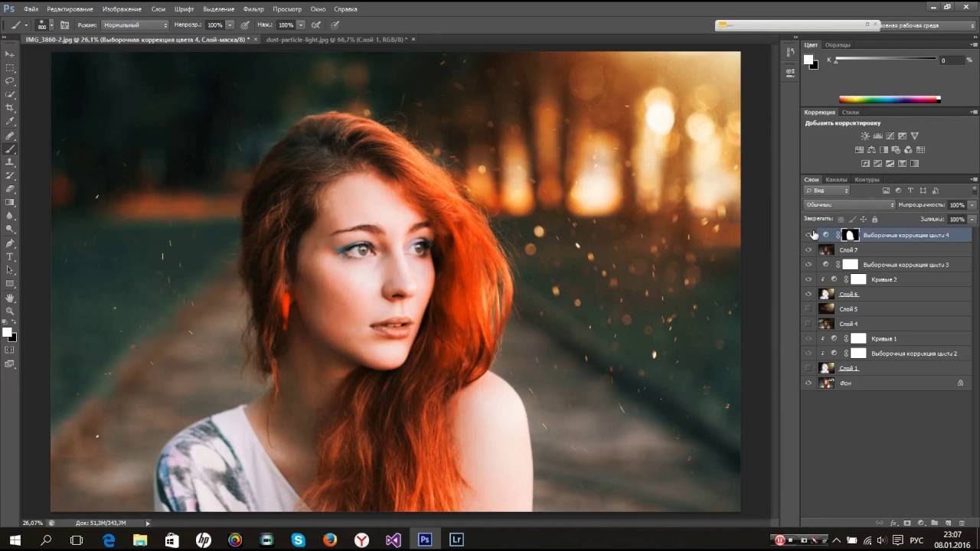The height and width of the screenshot is (551, 980).
Task: Toggle visibility of the Фон layer
Action: 808,383
